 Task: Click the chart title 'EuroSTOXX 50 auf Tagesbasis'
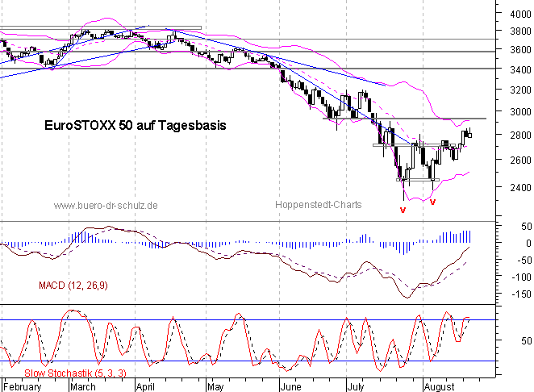click(x=136, y=125)
